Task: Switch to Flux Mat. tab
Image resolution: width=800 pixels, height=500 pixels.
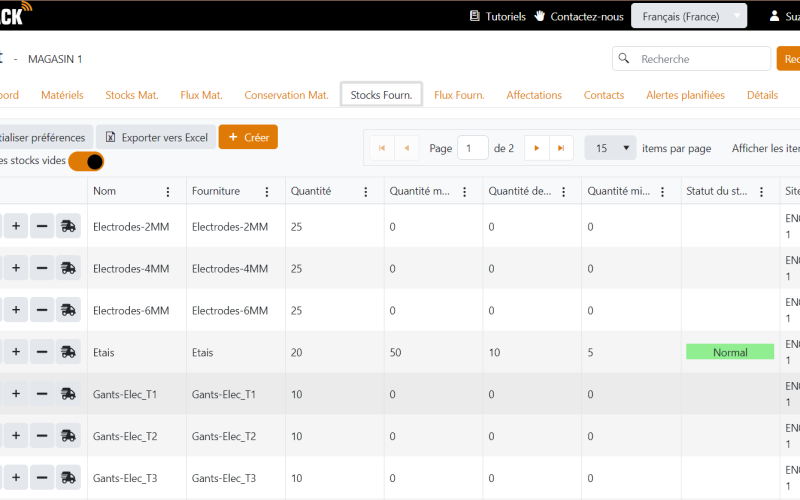Action: pyautogui.click(x=202, y=95)
